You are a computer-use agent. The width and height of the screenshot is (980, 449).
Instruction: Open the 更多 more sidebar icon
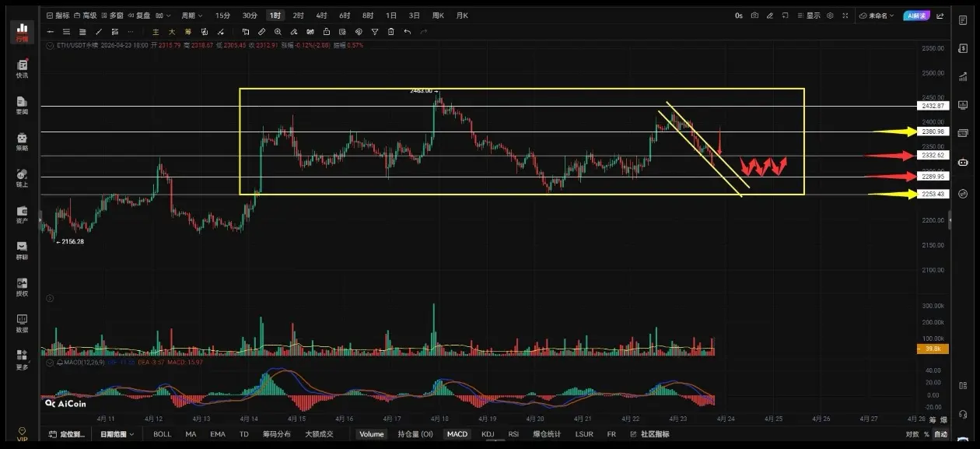pyautogui.click(x=22, y=360)
